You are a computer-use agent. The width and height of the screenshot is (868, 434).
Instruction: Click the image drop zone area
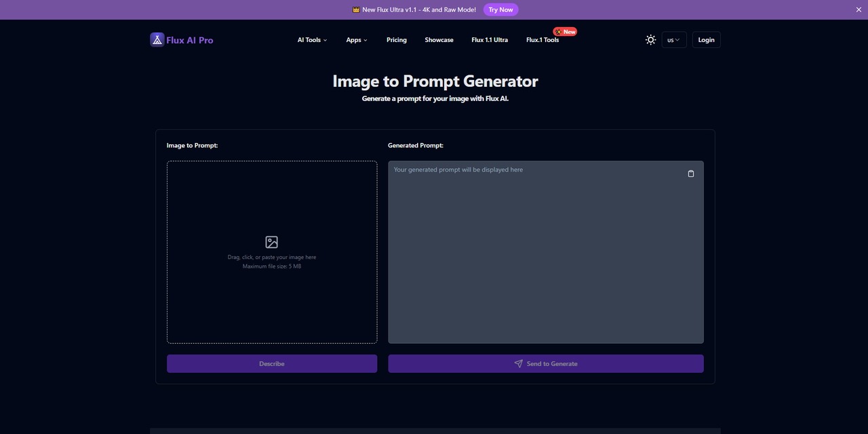272,252
